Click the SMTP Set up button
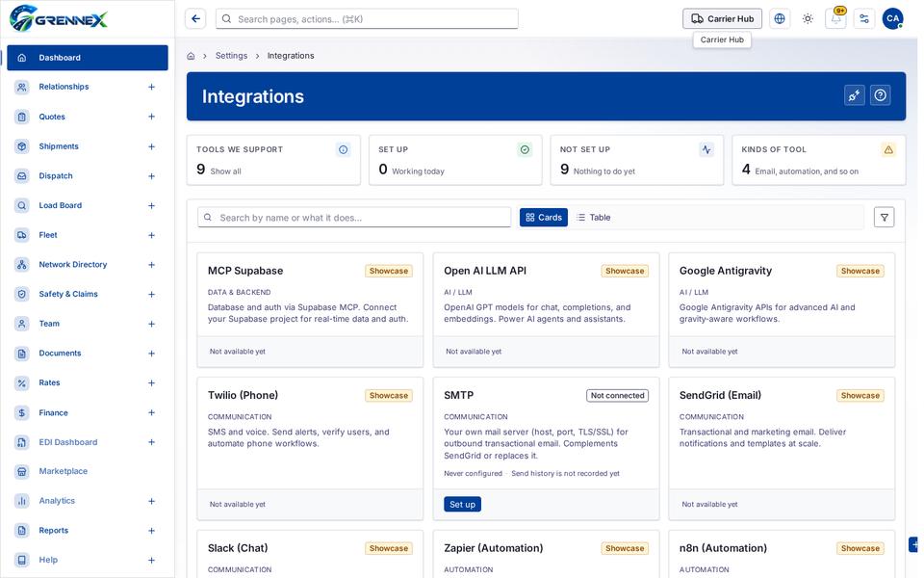The height and width of the screenshot is (578, 924). point(462,504)
